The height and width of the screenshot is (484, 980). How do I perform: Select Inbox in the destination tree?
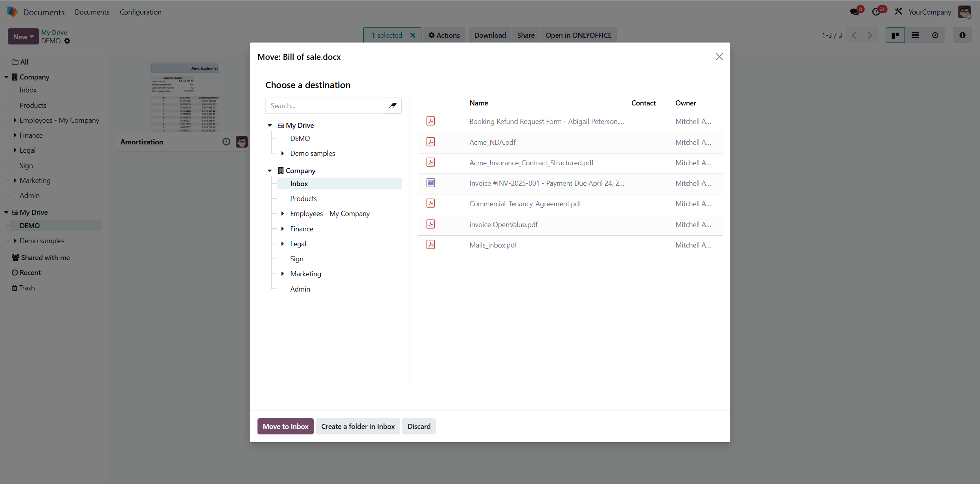pos(339,183)
